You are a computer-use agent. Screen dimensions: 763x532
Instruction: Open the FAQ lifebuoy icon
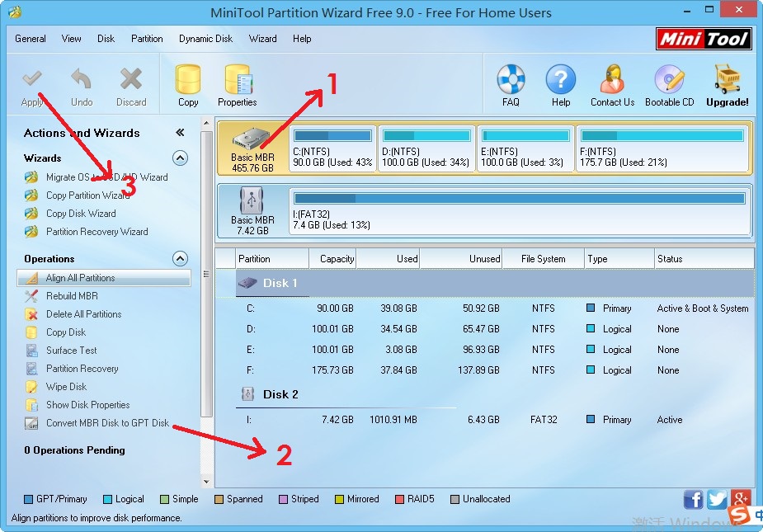511,79
